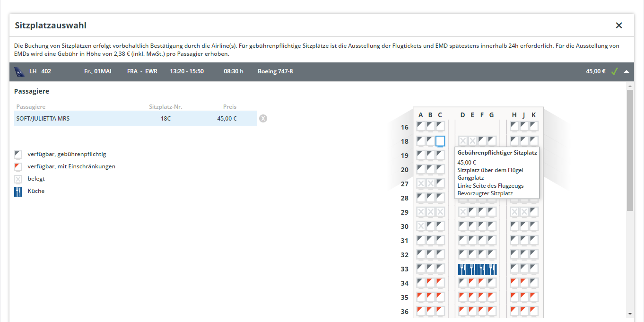Select seat 32G in middle block
Screen dimensions: 644x322
pyautogui.click(x=491, y=254)
